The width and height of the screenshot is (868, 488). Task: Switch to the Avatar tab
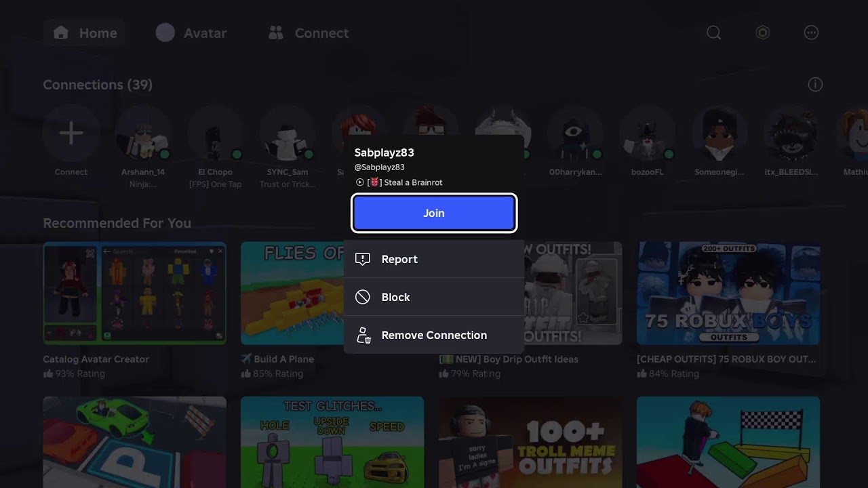click(x=191, y=33)
